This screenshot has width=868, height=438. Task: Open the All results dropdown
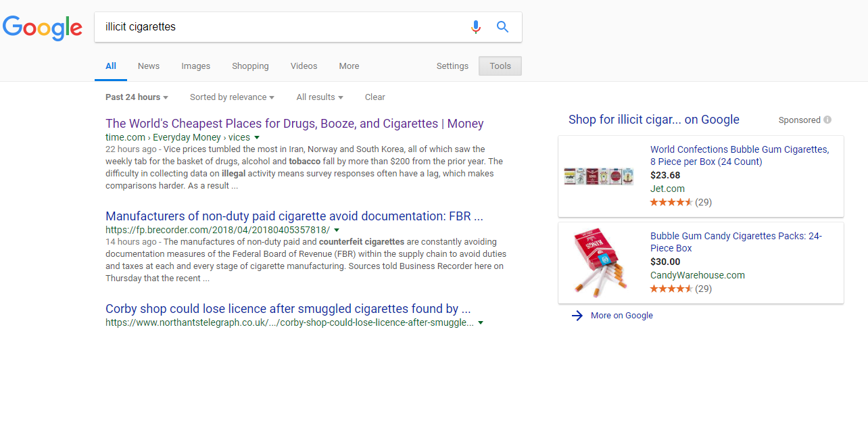(x=320, y=97)
